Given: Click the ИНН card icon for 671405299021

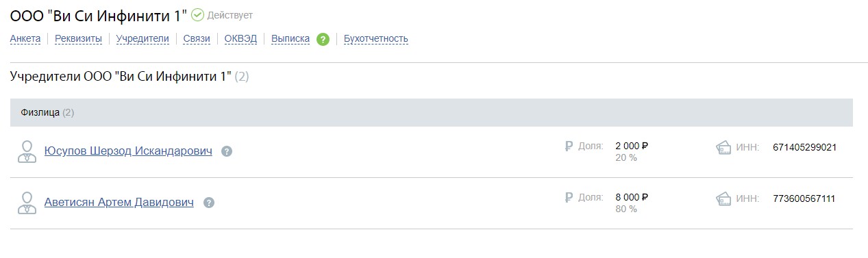Looking at the screenshot, I should click(723, 147).
